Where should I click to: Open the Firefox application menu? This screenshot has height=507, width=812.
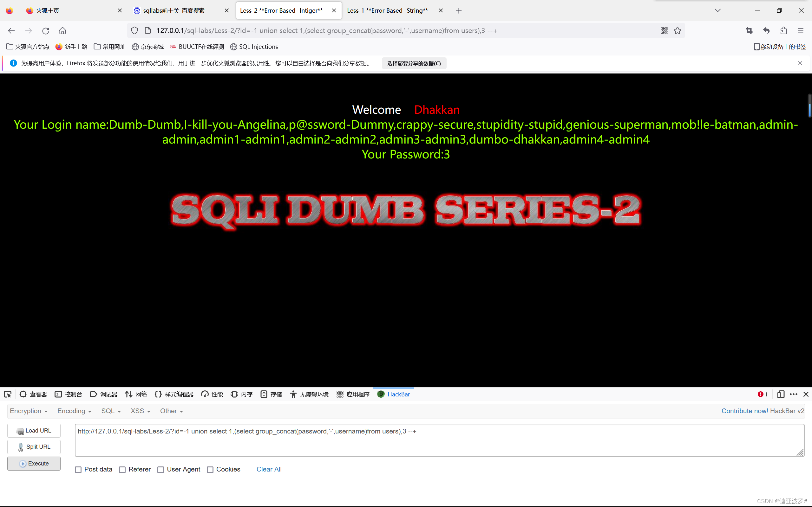point(801,30)
